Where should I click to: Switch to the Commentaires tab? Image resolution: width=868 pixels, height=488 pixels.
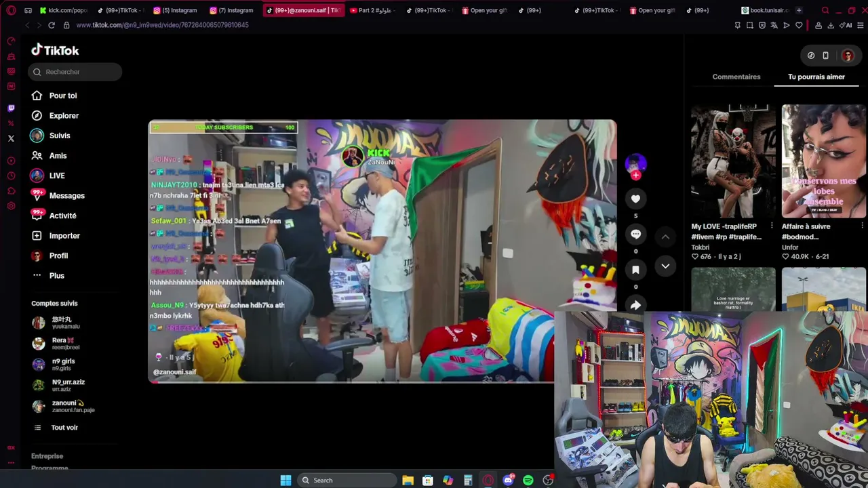(736, 77)
